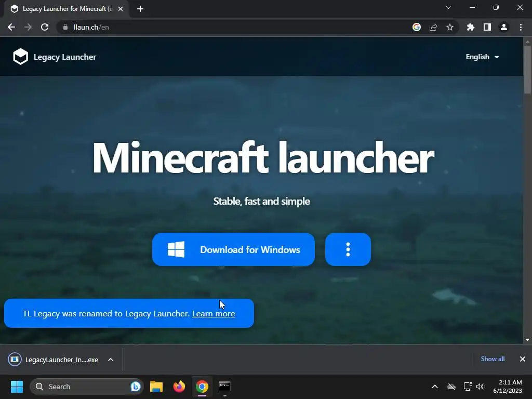Close the Legacy Launcher tab
Screen dimensions: 532x399
[x=121, y=9]
